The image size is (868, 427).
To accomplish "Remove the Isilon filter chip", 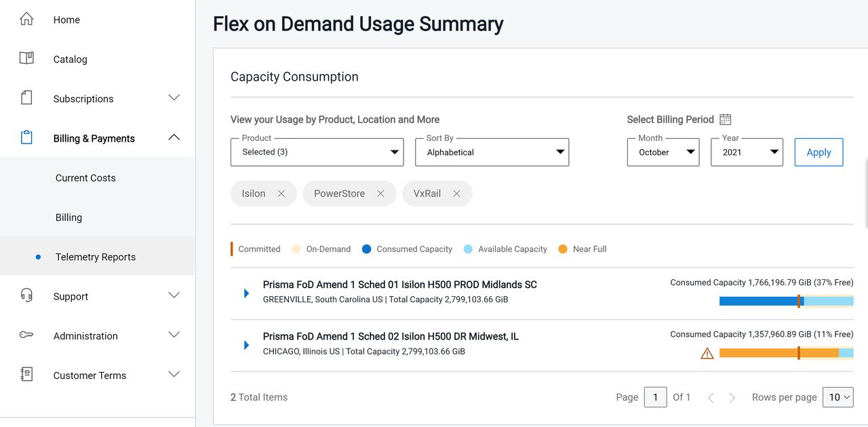I will [281, 194].
